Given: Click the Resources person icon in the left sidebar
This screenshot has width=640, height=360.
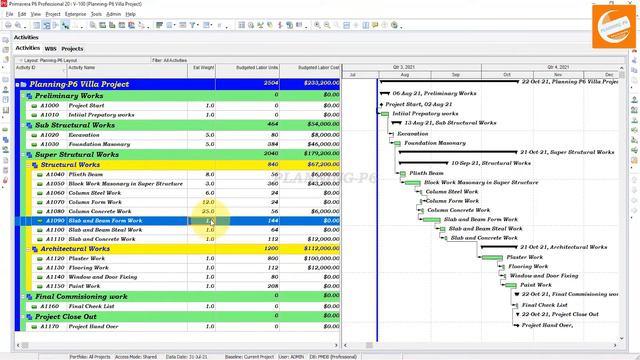Looking at the screenshot, I should (5, 89).
